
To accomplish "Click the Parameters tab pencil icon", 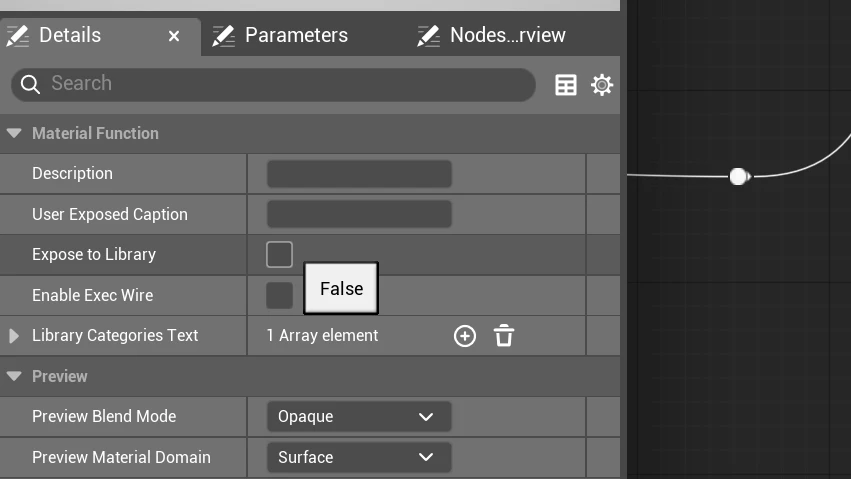I will (x=223, y=36).
